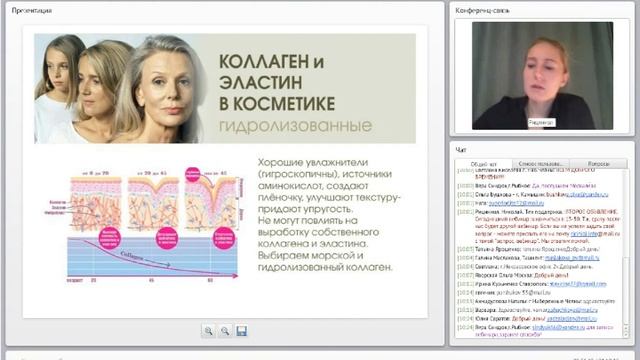This screenshot has width=640, height=360.
Task: Open the Список пользователей tab
Action: pyautogui.click(x=540, y=164)
